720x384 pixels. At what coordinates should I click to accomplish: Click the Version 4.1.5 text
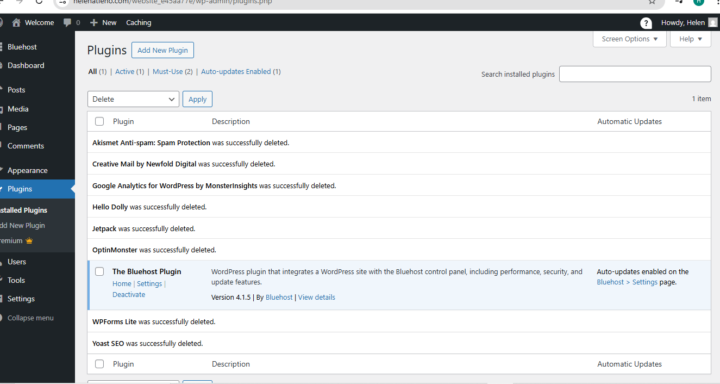click(231, 298)
